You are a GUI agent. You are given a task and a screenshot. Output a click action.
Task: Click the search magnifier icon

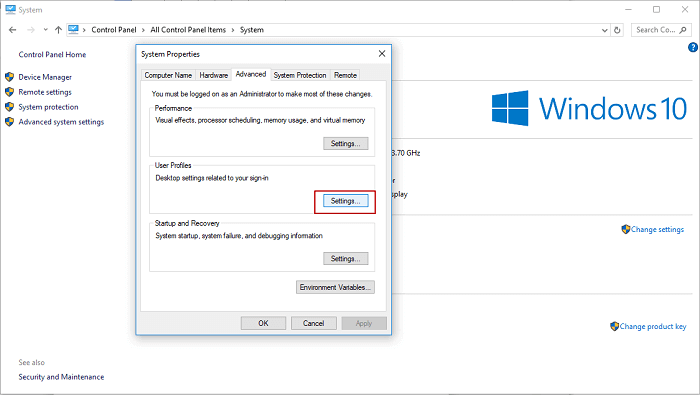(683, 30)
